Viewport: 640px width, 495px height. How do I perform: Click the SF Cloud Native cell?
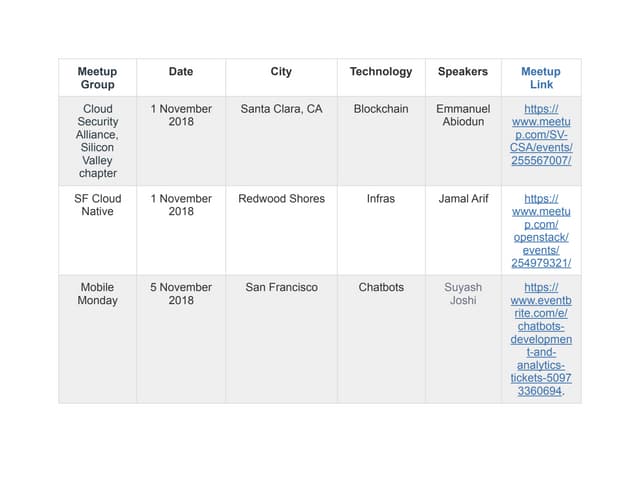pos(97,205)
